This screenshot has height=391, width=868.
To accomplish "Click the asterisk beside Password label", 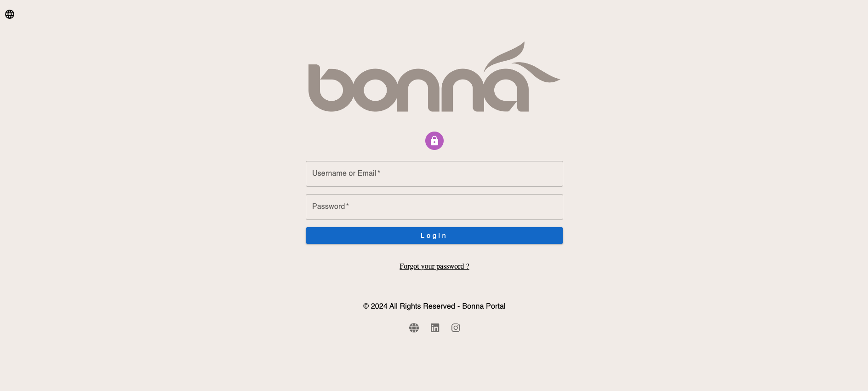I will tap(348, 206).
